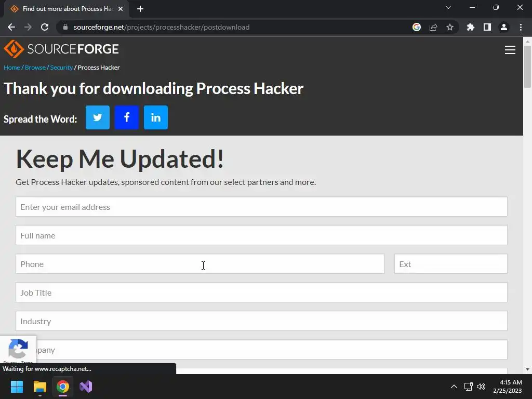This screenshot has width=532, height=399.
Task: Go to Security breadcrumb link
Action: click(x=61, y=68)
